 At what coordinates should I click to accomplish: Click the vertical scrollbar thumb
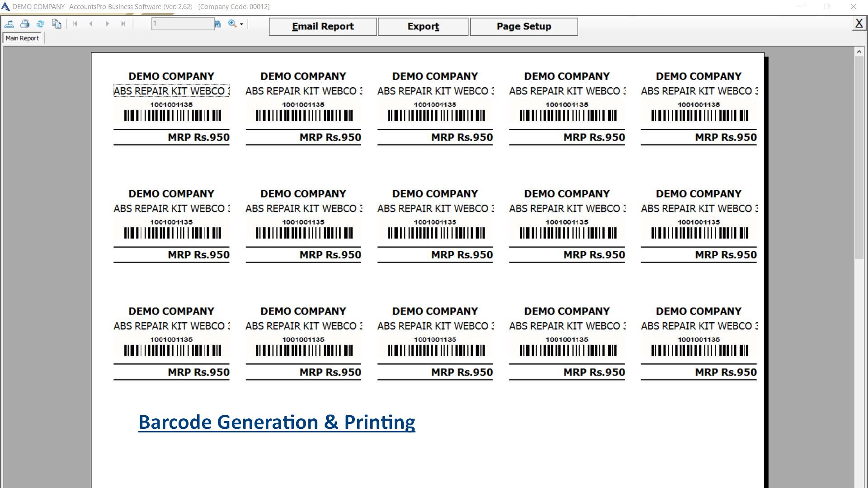(x=859, y=158)
